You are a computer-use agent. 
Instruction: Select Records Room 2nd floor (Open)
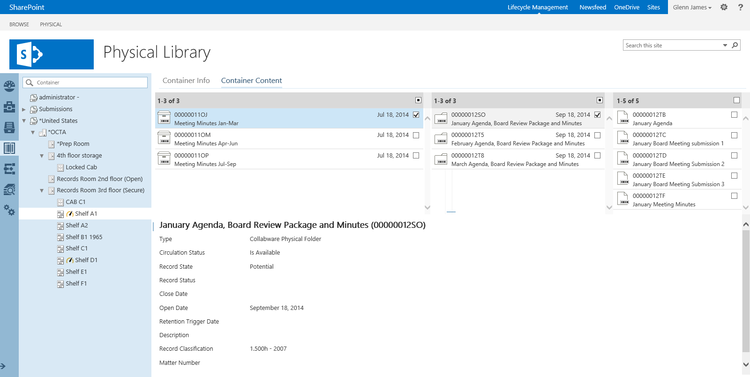pos(99,179)
